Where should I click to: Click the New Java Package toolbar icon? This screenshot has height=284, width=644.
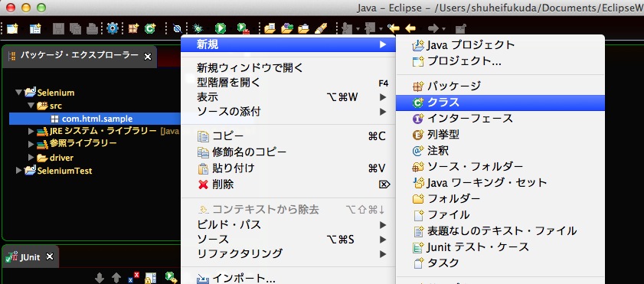(x=133, y=28)
